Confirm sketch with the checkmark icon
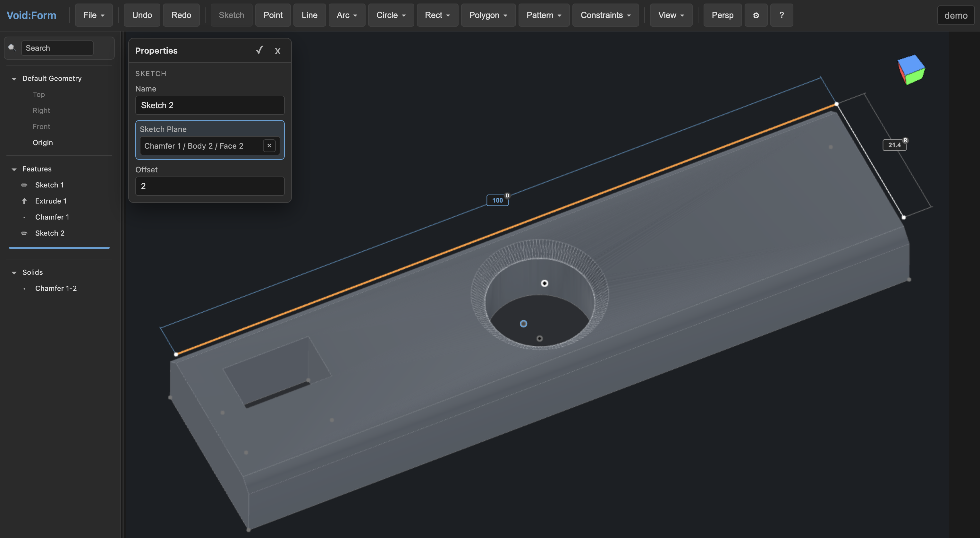This screenshot has width=980, height=538. click(x=259, y=50)
